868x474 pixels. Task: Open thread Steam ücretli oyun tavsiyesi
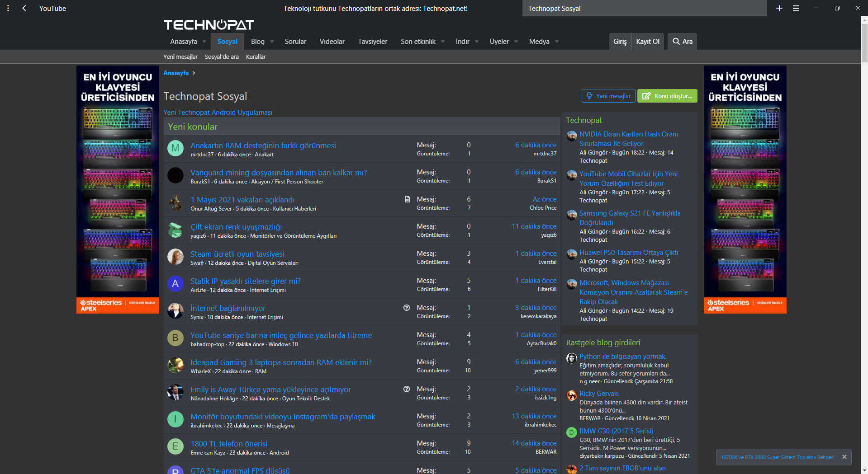237,254
